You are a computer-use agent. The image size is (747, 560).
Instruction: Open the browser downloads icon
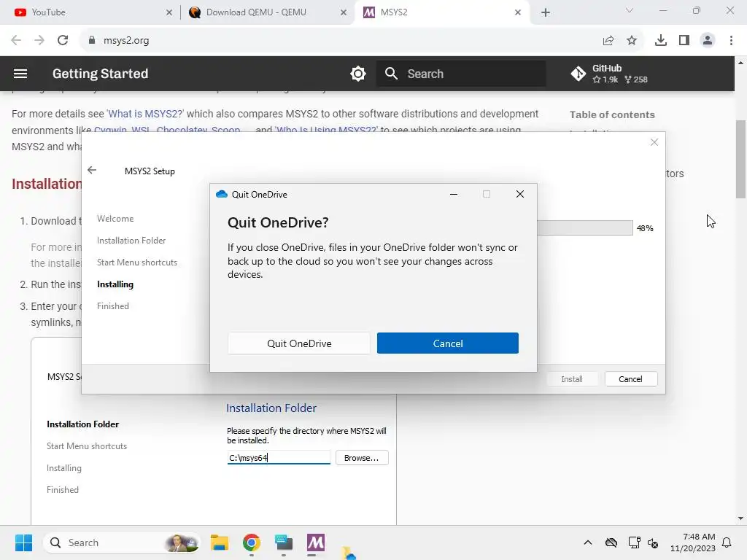pos(661,41)
